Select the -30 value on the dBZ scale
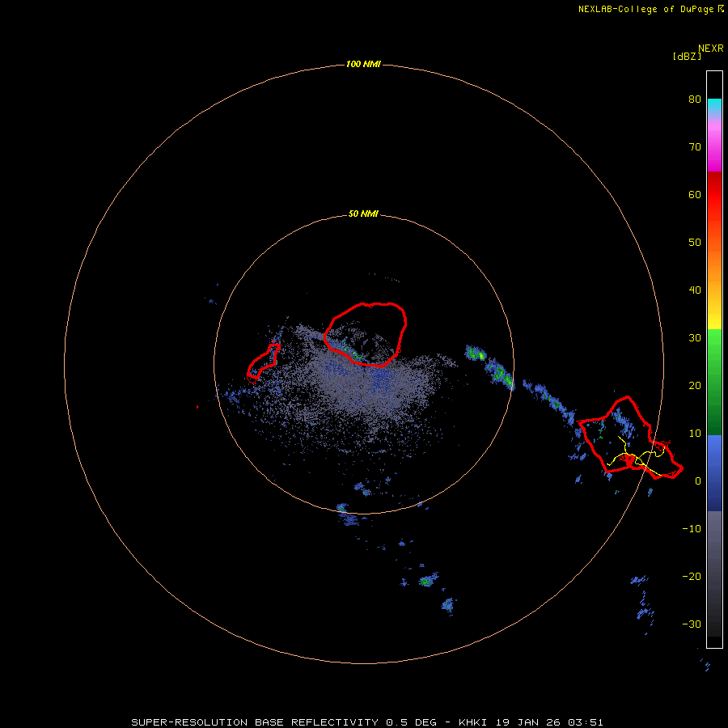Screen dimensions: 728x728 (692, 624)
